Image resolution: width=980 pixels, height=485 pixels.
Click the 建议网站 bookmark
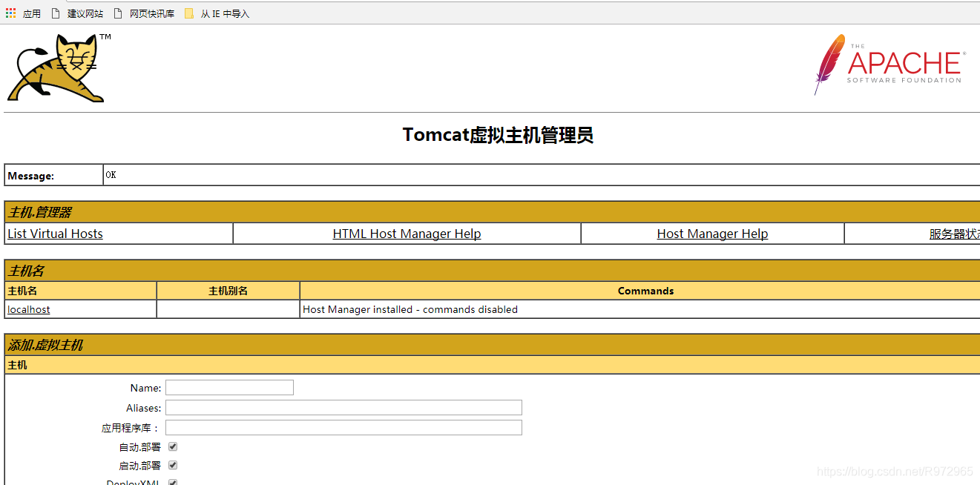pos(78,13)
